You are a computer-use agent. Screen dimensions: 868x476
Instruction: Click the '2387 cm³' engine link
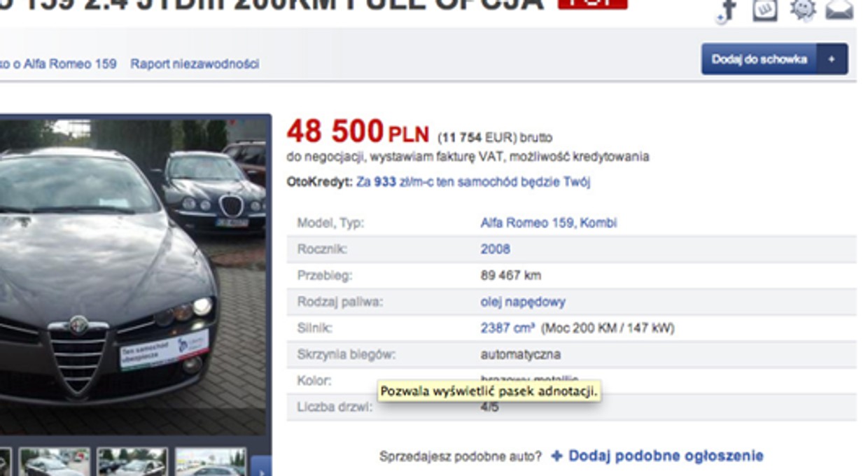tap(507, 328)
